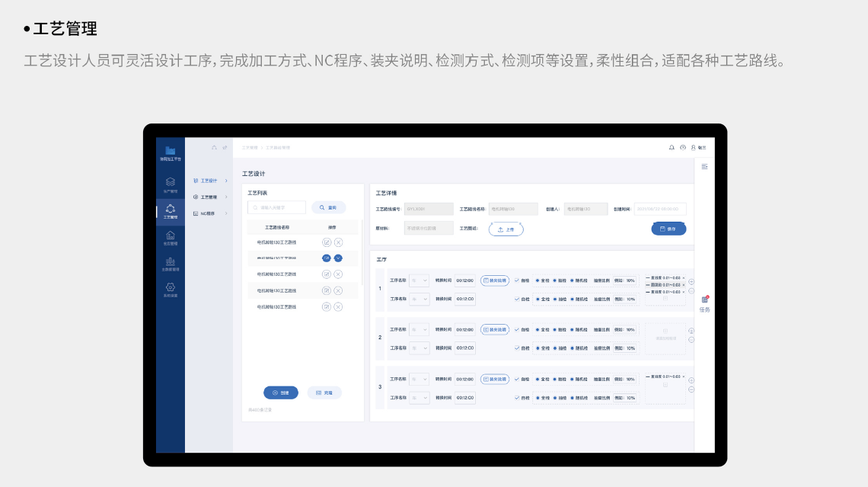Click the 上传 upload button
This screenshot has height=487, width=868.
506,229
